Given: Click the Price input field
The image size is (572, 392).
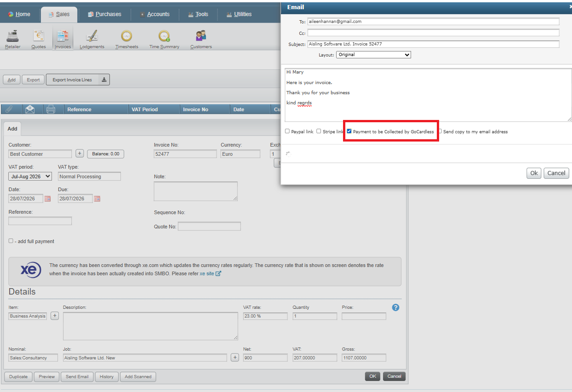Looking at the screenshot, I should click(364, 316).
